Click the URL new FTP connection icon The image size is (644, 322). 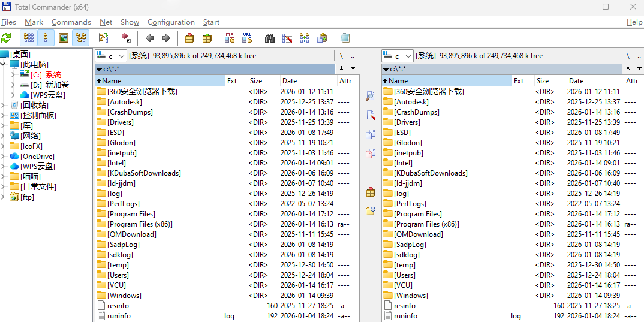click(247, 38)
